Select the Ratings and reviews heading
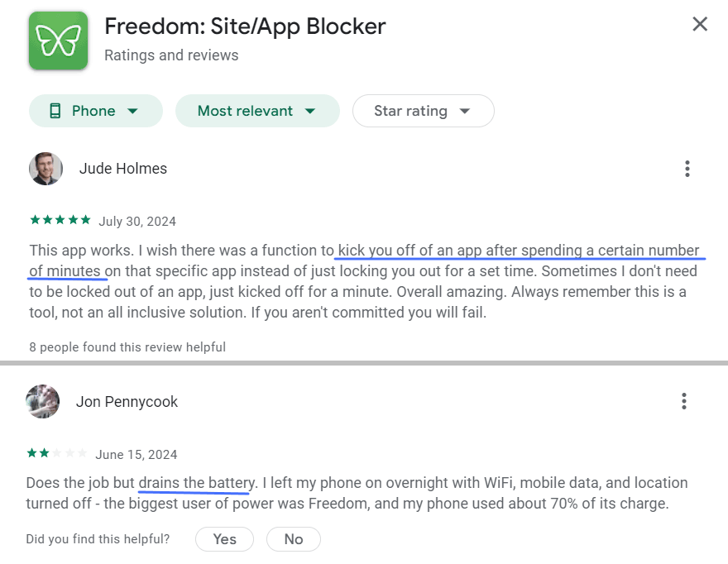The height and width of the screenshot is (564, 728). (x=170, y=55)
